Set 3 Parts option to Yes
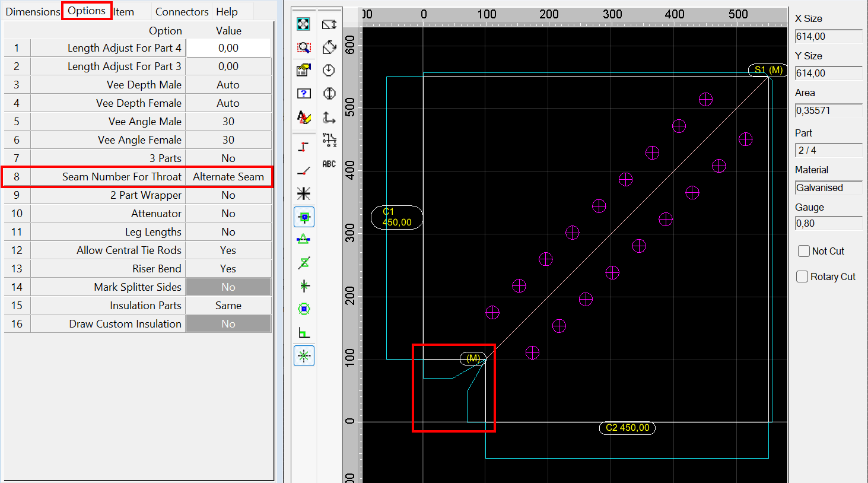This screenshot has width=868, height=483. (228, 158)
